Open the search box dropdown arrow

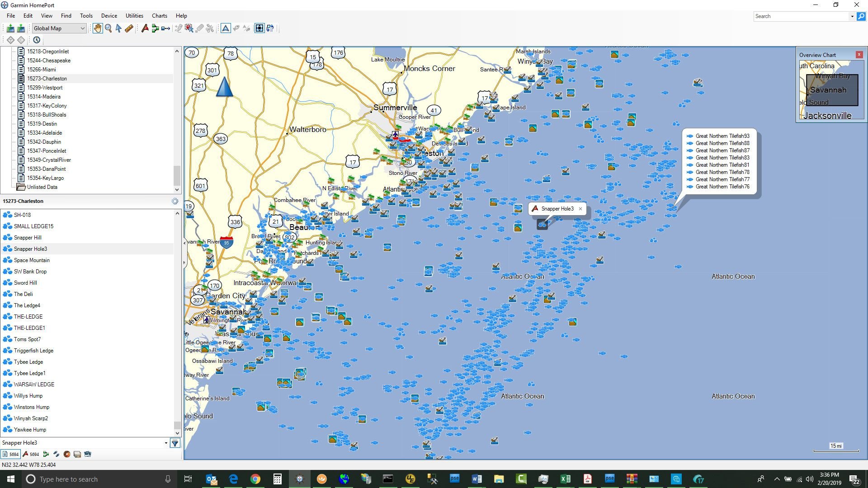pyautogui.click(x=852, y=16)
